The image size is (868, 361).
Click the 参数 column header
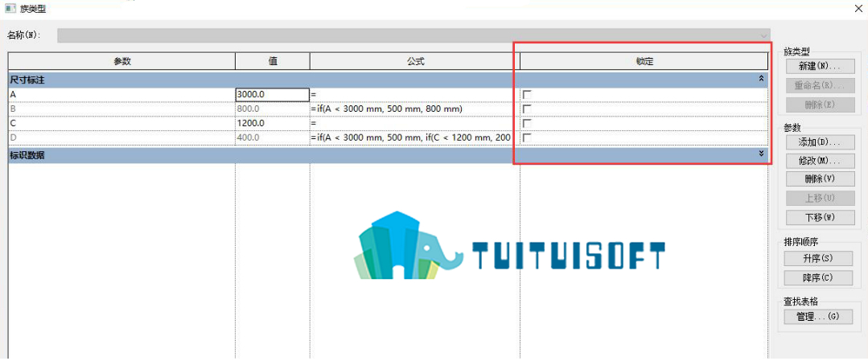(x=121, y=61)
